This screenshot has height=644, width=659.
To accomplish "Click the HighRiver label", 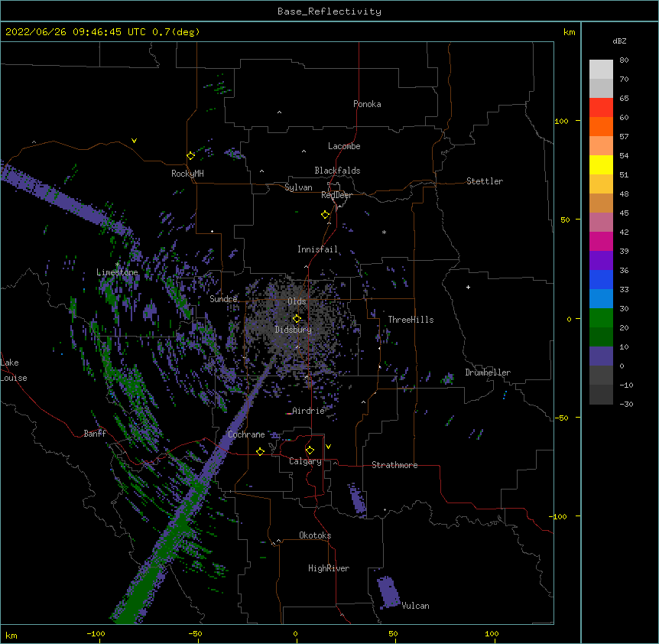I will pyautogui.click(x=328, y=568).
